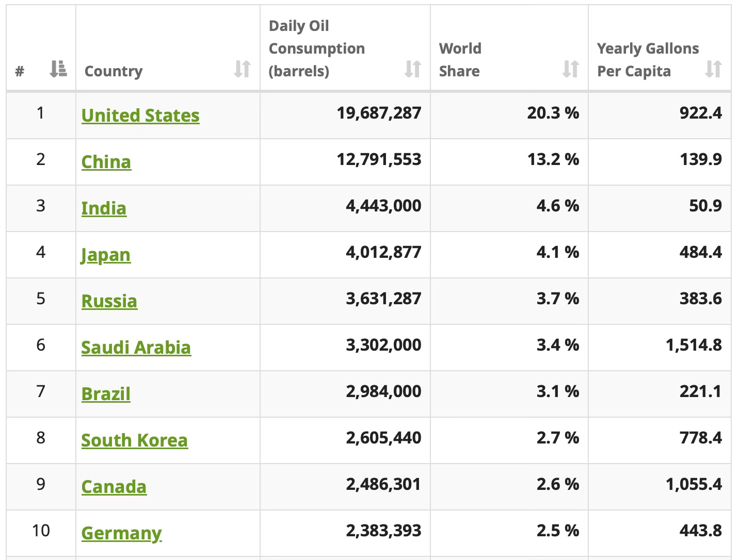Open the Germany link
The image size is (739, 560).
coord(122,533)
